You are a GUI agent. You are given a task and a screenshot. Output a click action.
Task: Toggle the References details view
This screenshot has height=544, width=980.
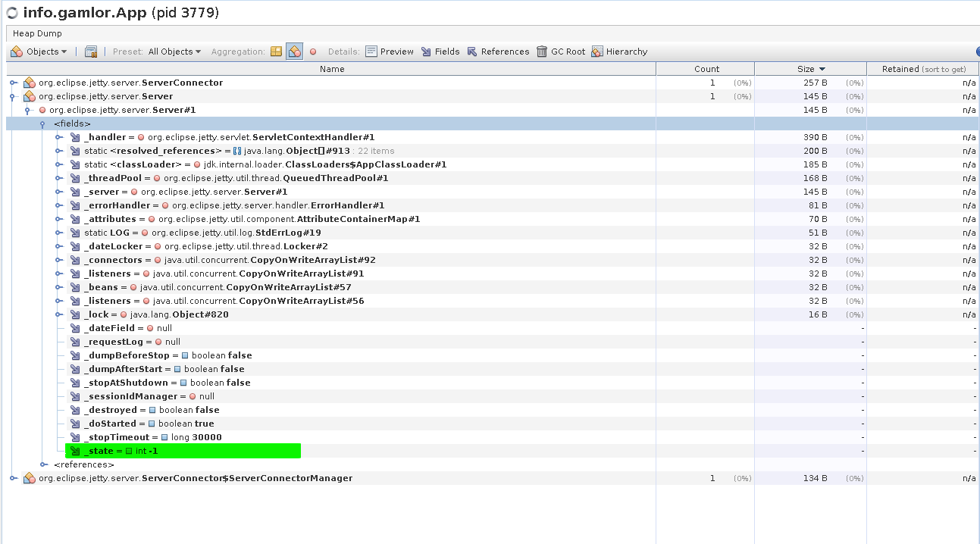coord(498,52)
